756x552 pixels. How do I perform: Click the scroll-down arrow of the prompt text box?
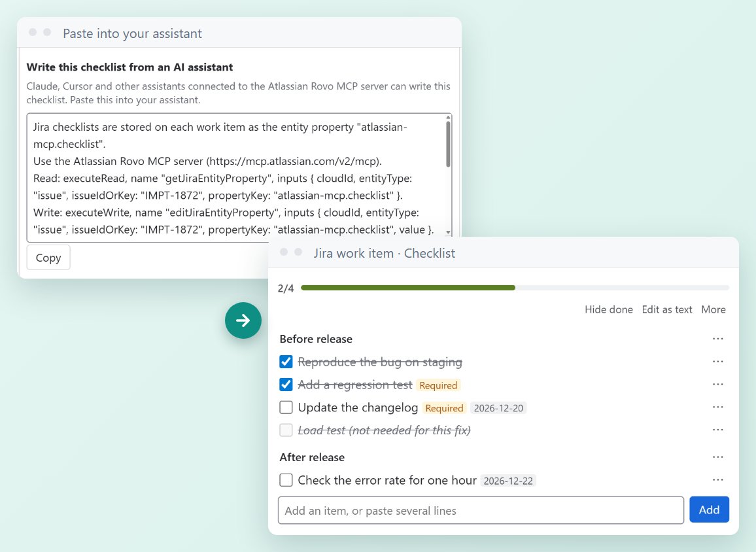[x=449, y=232]
